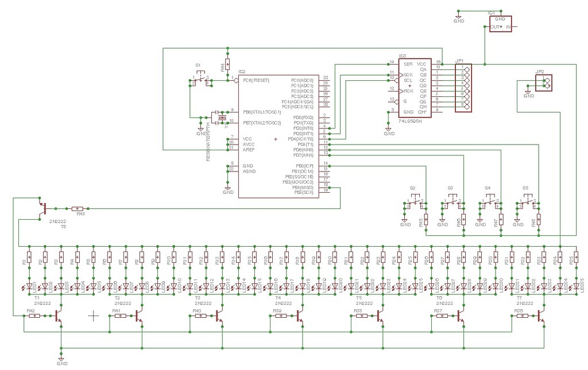Select transistor T8 2N2222 symbol
The width and height of the screenshot is (588, 370).
tap(43, 209)
